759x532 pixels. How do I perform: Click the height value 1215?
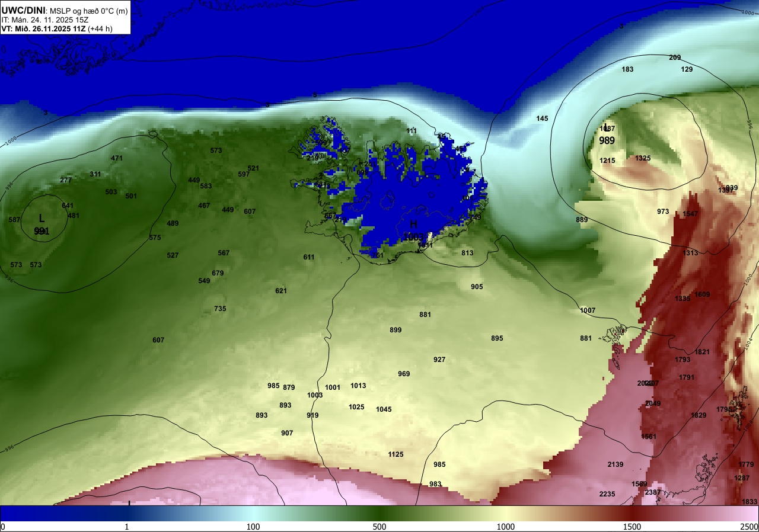click(x=607, y=161)
